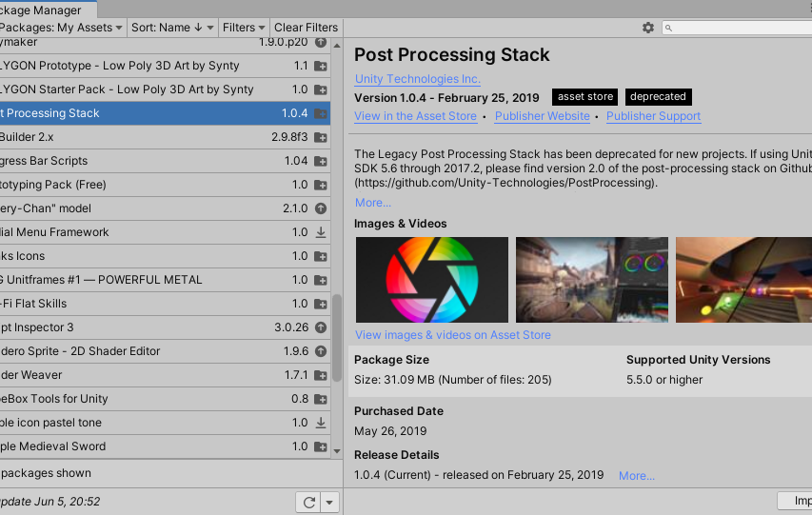
Task: Click update icon for Script Inspector 3
Action: click(x=321, y=327)
